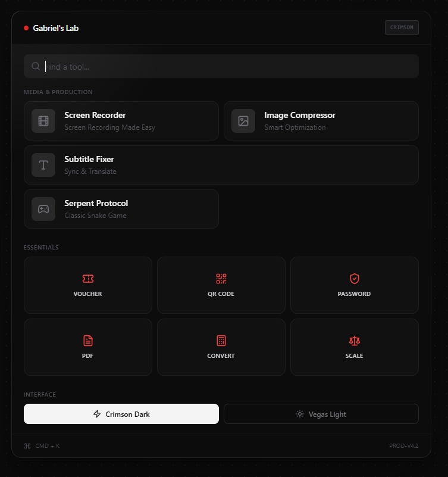This screenshot has width=448, height=477.
Task: Open the Scale balance tool
Action: [x=354, y=347]
